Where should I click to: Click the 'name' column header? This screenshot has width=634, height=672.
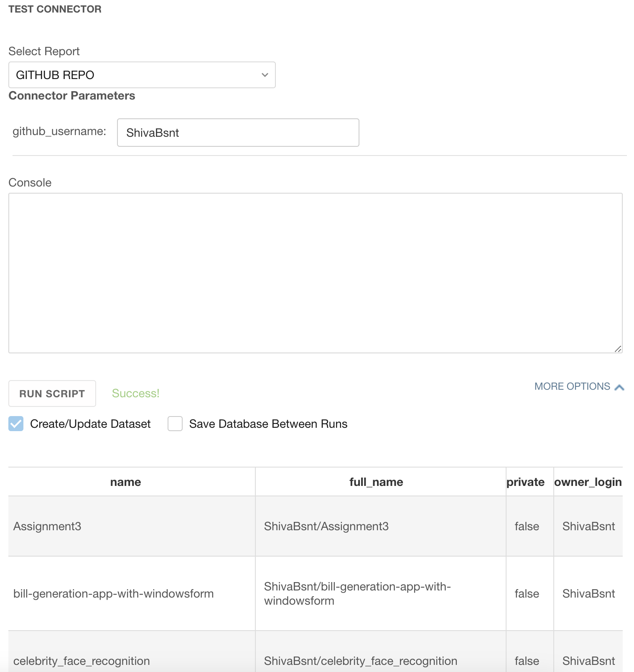click(125, 482)
